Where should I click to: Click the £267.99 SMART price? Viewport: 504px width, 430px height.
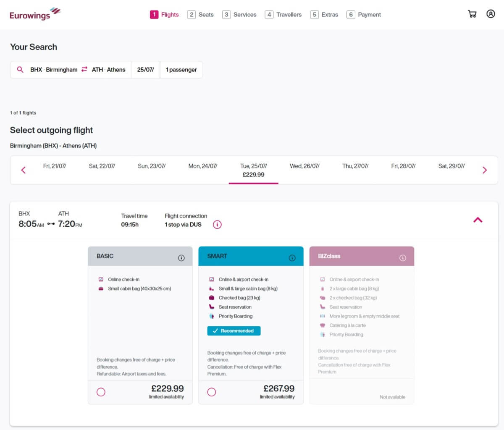279,388
